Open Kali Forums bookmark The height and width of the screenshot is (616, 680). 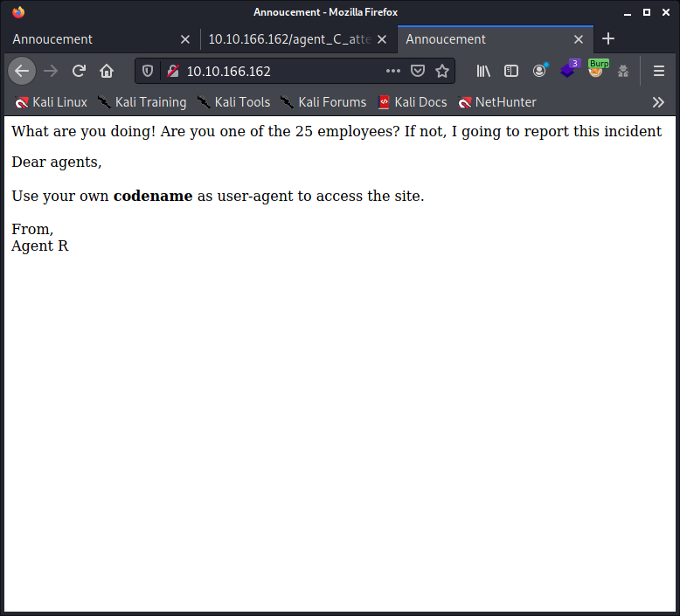[x=323, y=102]
